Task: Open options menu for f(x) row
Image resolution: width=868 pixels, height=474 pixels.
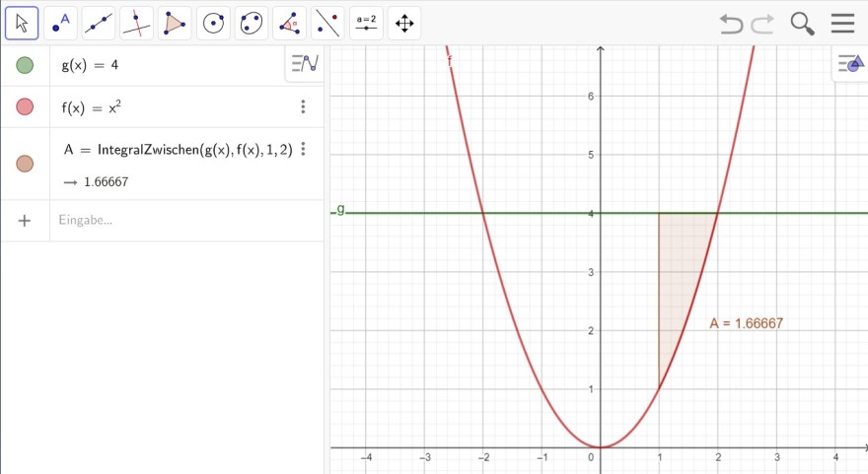Action: 303,106
